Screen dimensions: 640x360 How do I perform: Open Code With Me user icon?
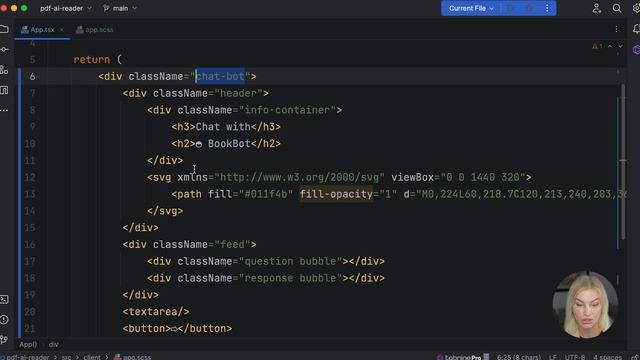(x=597, y=8)
